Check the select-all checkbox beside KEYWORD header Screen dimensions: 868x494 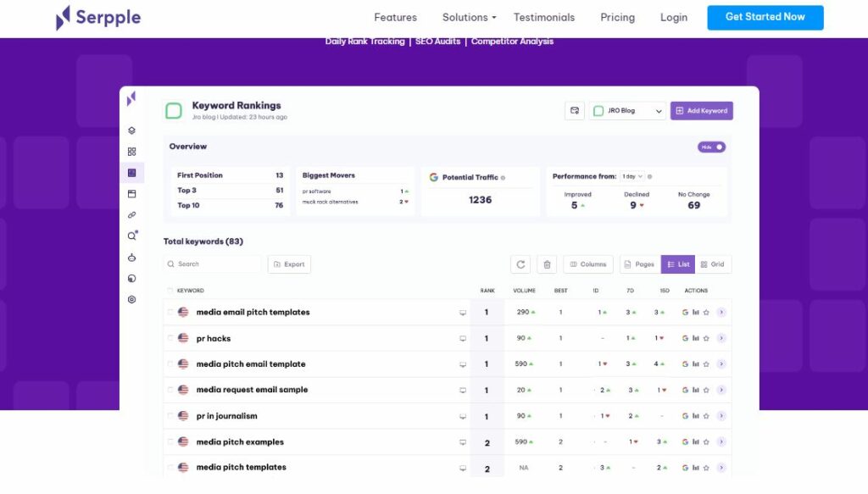click(x=170, y=291)
